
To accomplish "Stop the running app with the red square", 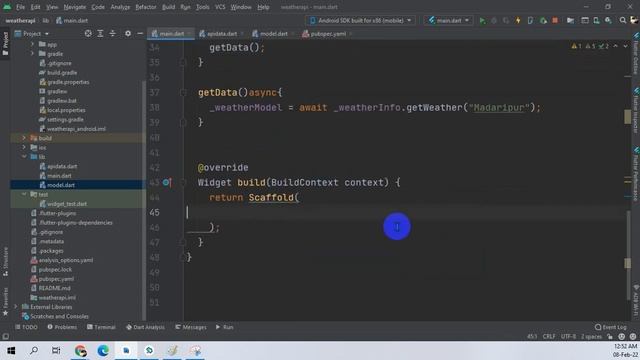I will click(x=555, y=20).
